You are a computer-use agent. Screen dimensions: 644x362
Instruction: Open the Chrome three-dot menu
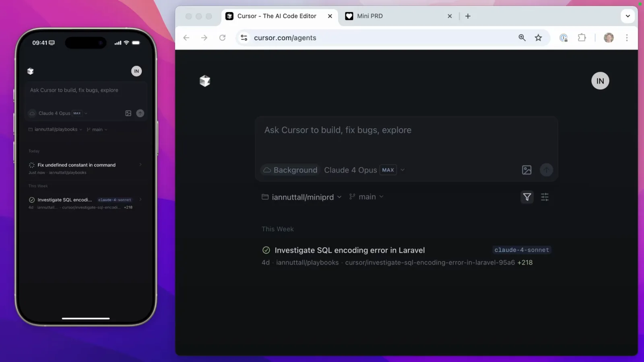[x=627, y=38]
